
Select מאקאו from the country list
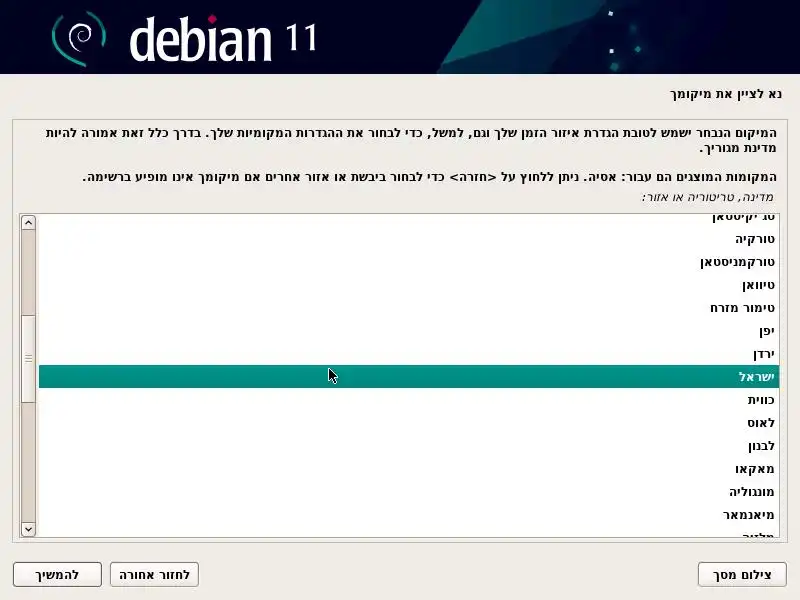coord(409,468)
